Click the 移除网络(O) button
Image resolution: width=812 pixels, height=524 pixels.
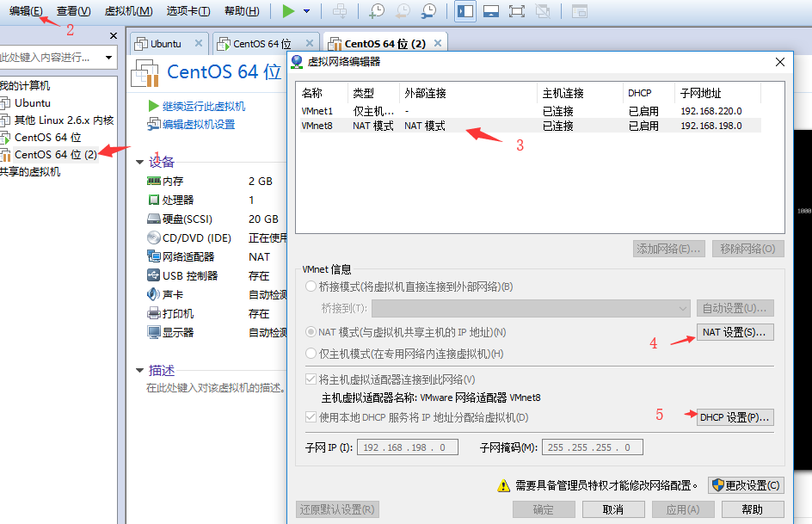pos(747,249)
